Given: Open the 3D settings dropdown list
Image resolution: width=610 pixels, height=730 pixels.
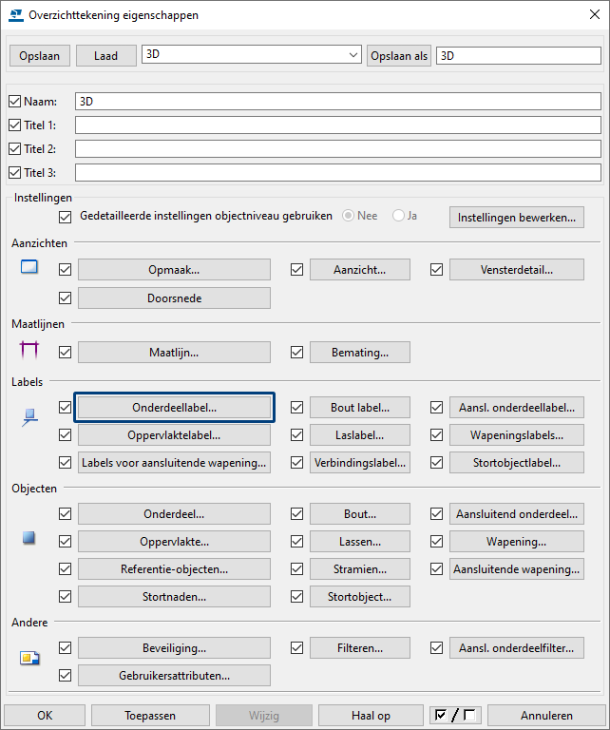Looking at the screenshot, I should (x=351, y=55).
